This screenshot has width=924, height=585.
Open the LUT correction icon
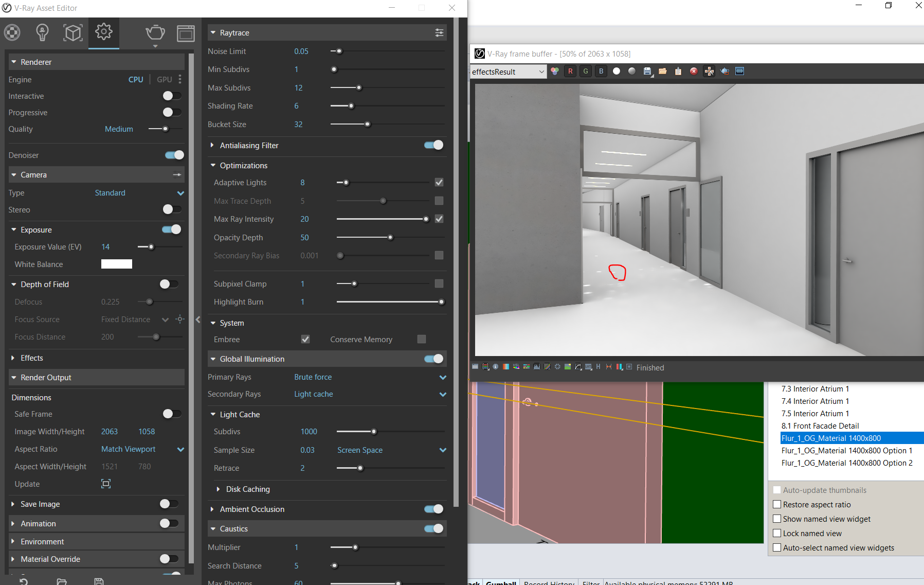[x=588, y=367]
